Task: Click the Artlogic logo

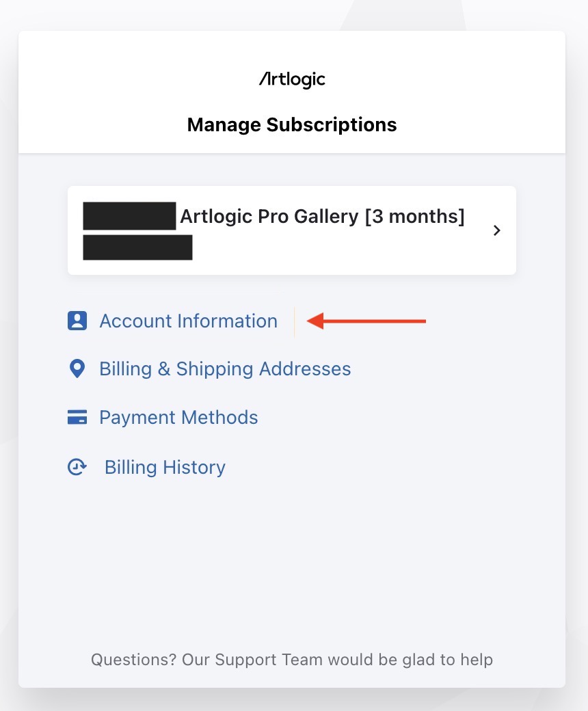Action: pos(292,79)
